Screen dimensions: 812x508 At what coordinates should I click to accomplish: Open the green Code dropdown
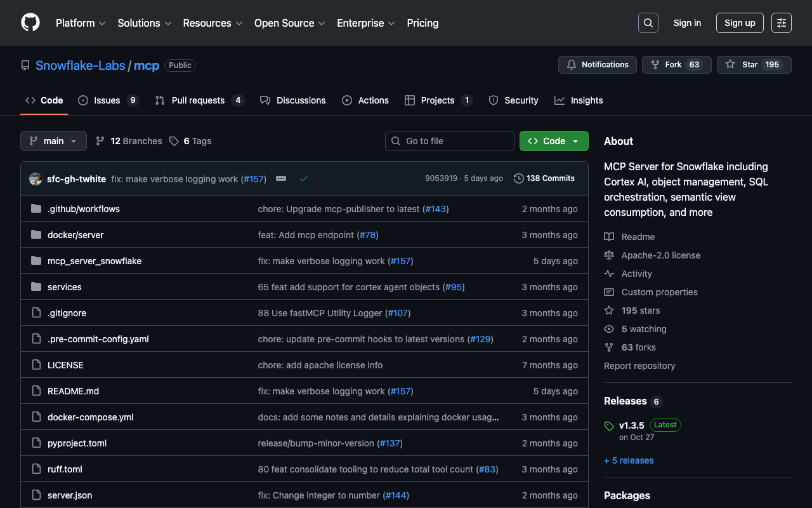[553, 141]
